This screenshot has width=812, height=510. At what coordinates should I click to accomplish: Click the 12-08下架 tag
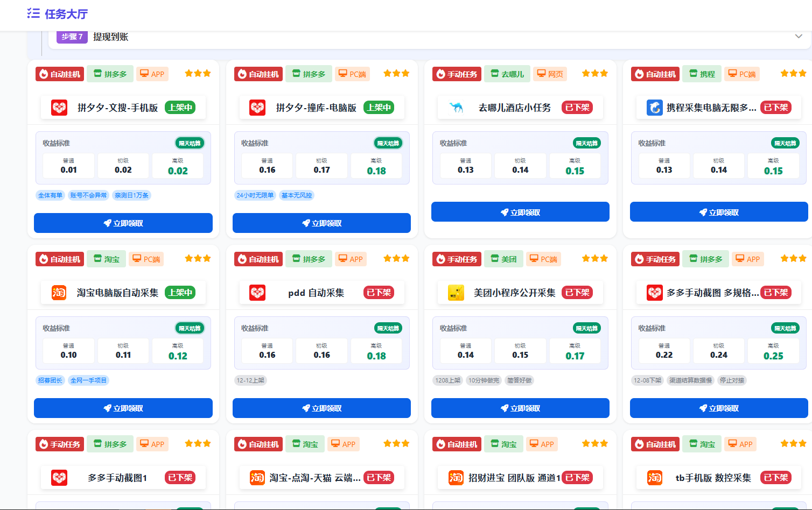pyautogui.click(x=648, y=380)
